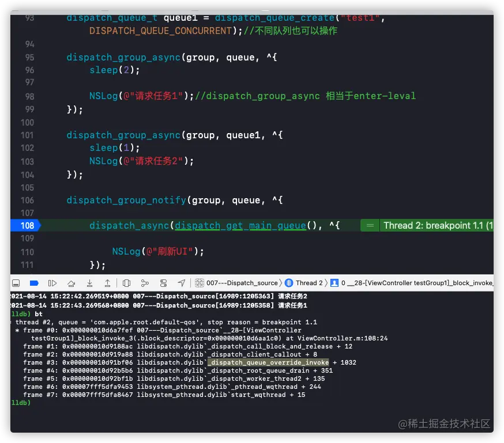Click frame #4 _dispatch_root_queue_drain line
Image resolution: width=504 pixels, height=443 pixels.
178,370
